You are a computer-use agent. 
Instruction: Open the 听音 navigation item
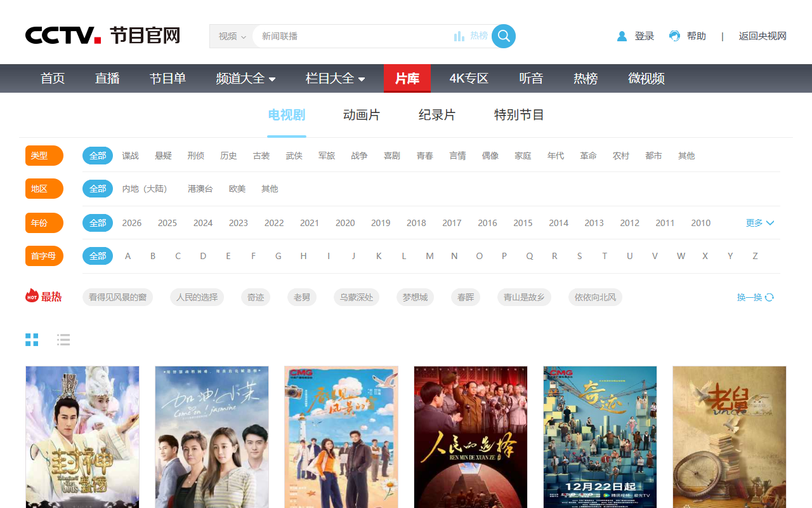(531, 78)
